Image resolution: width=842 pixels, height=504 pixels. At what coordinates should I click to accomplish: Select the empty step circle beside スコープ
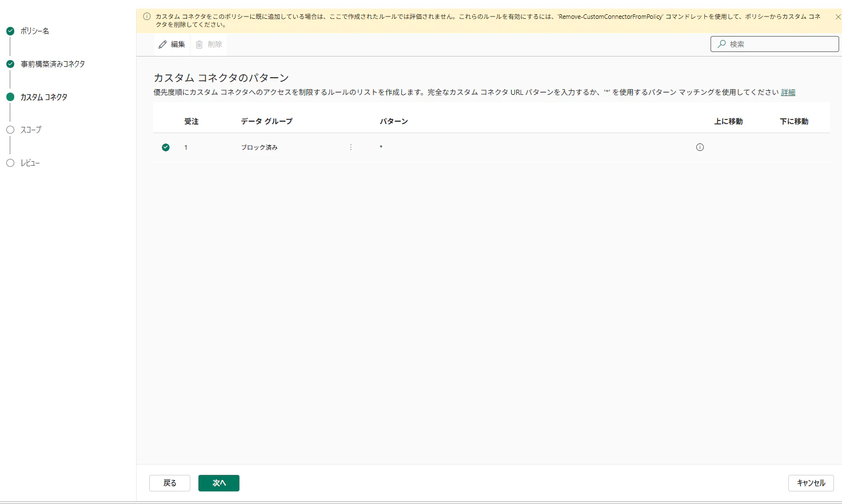(10, 130)
